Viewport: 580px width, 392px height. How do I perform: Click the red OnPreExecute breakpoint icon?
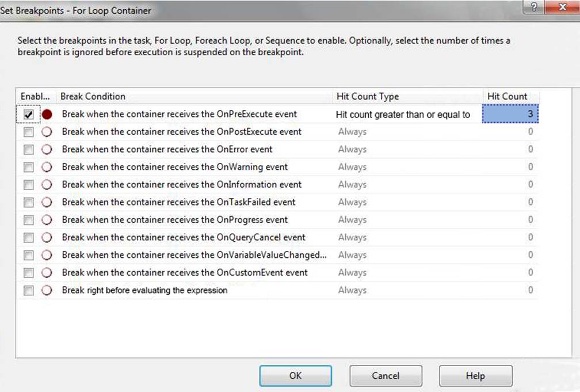(47, 115)
